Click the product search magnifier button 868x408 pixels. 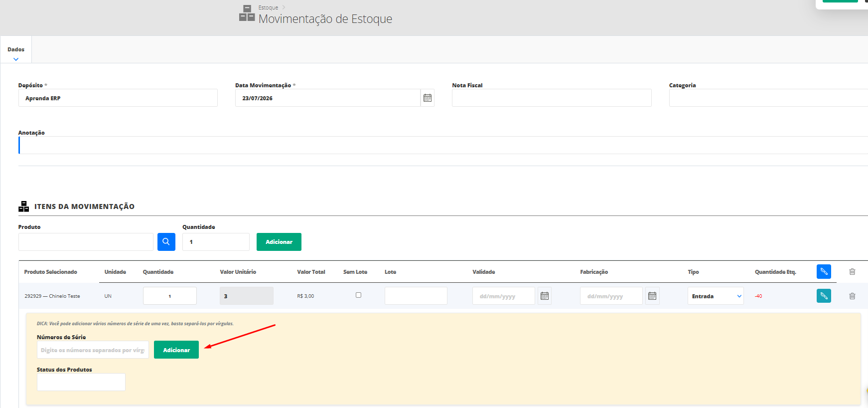point(166,242)
